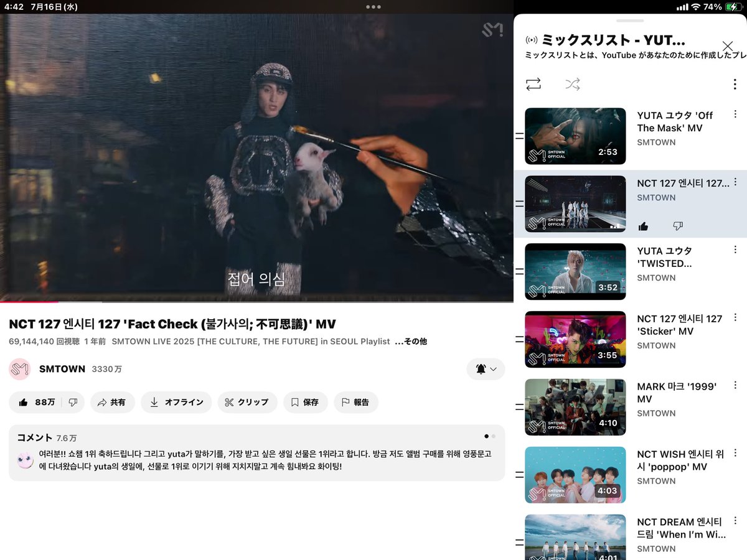747x560 pixels.
Task: Tap 'NCT 127 엔시티 127 'Sticker' MV' title
Action: [679, 325]
